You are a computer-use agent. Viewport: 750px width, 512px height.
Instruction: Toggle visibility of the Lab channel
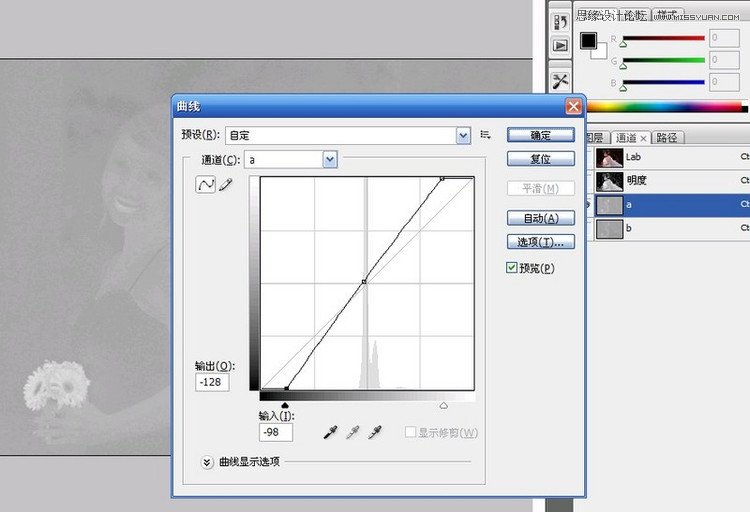[x=589, y=157]
